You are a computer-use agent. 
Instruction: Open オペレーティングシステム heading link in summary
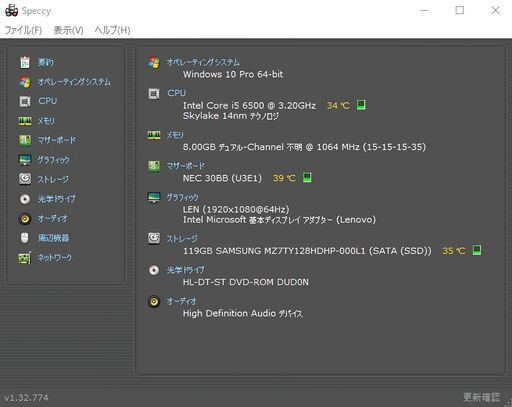(x=203, y=62)
